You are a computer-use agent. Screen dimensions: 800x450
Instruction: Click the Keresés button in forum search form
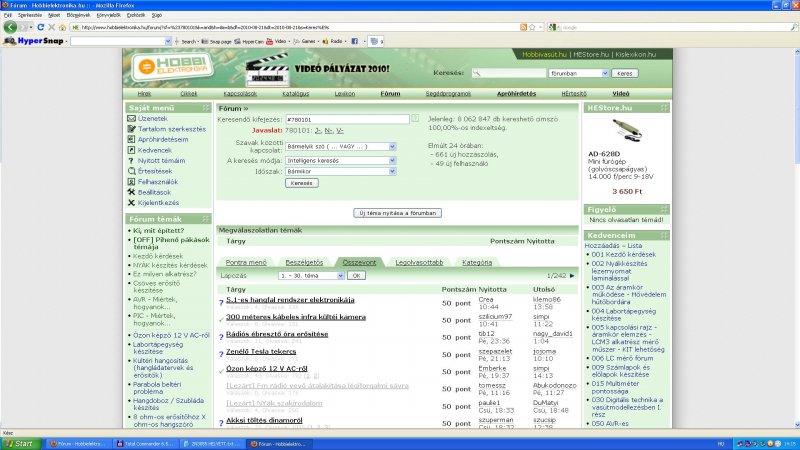point(302,183)
